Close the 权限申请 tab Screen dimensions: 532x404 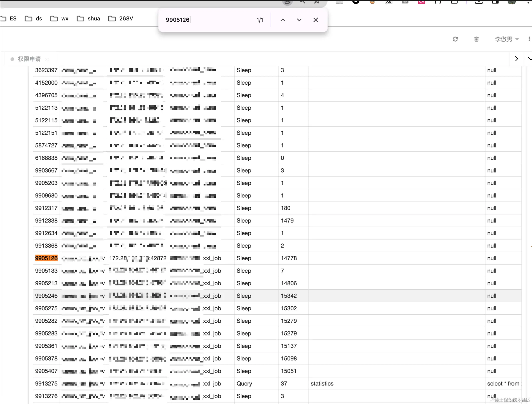pyautogui.click(x=47, y=59)
